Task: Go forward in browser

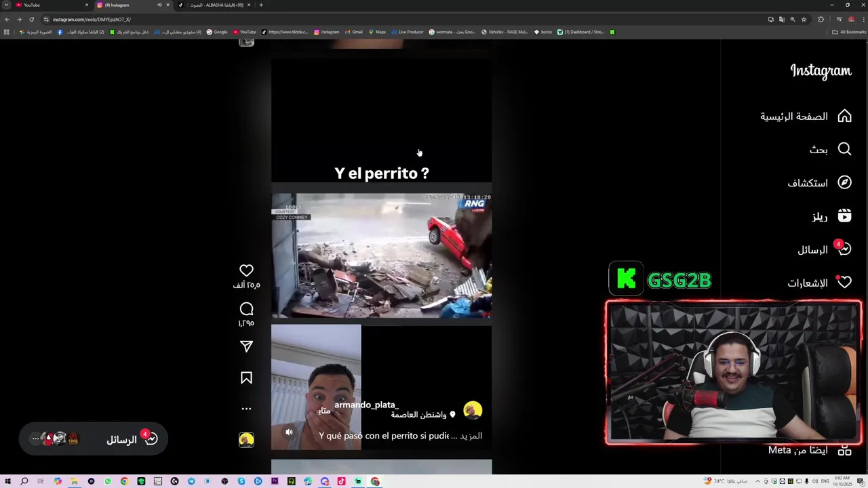Action: click(x=19, y=19)
